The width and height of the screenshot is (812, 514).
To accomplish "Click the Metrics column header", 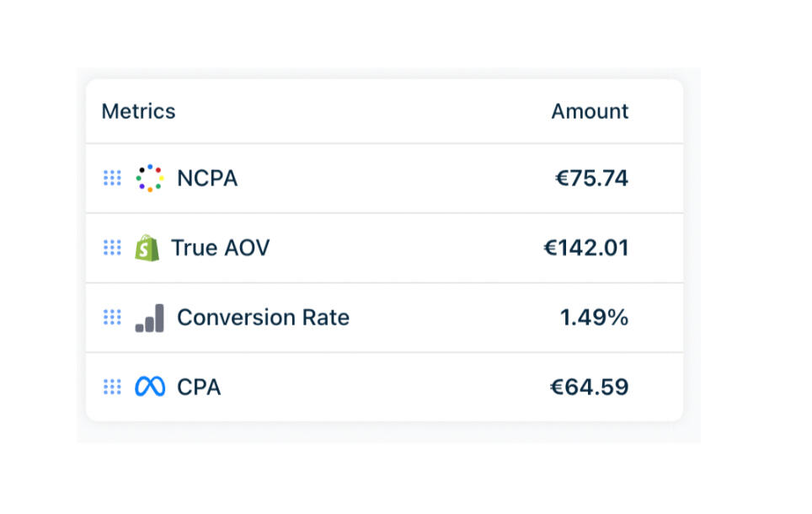I will tap(138, 111).
